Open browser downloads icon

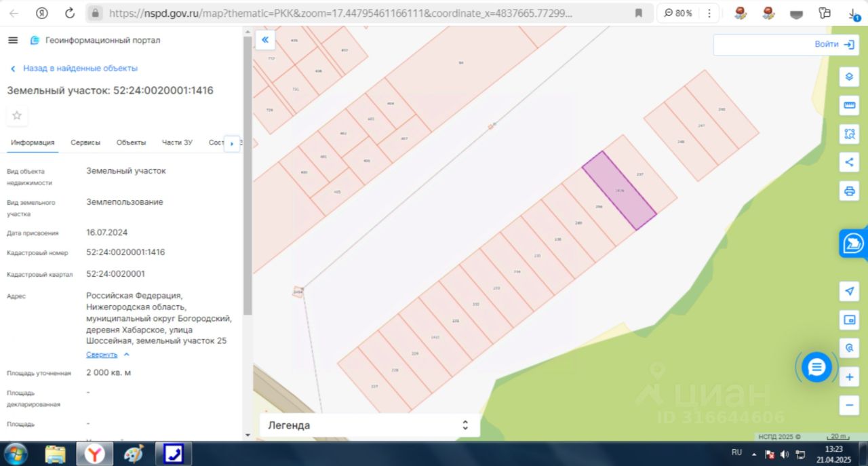coord(854,13)
